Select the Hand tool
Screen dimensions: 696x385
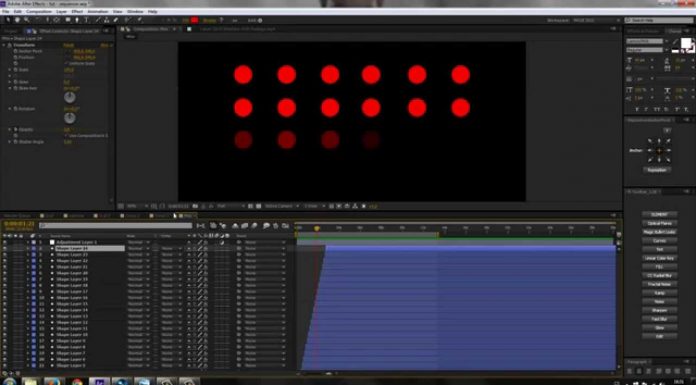17,20
